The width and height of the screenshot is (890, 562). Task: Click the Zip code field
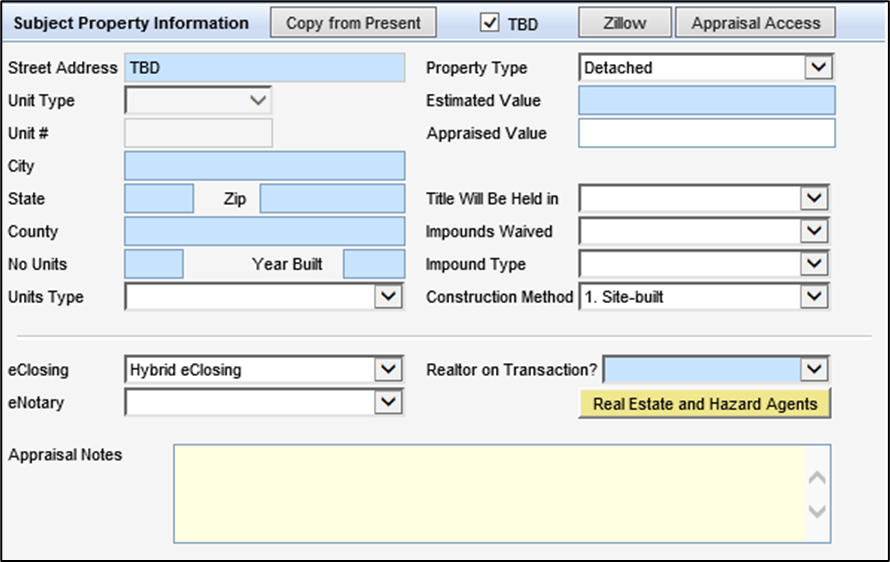tap(332, 198)
